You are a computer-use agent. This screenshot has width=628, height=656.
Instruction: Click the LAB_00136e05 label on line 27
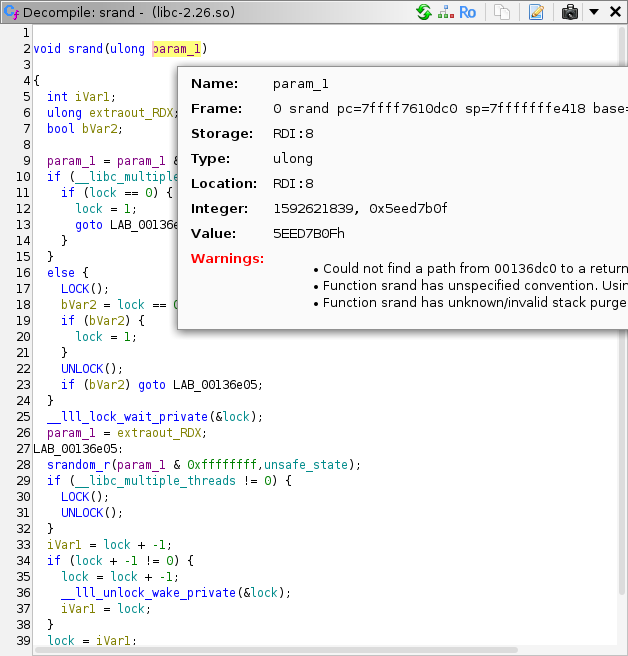coord(75,449)
